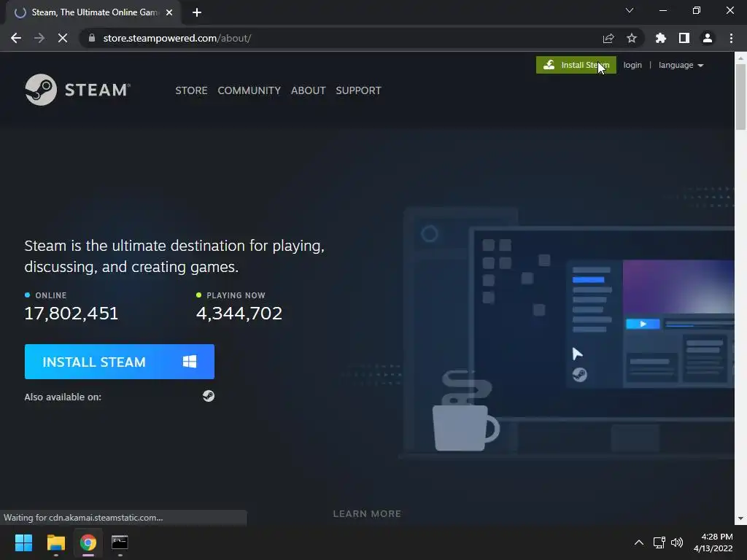Open the network icon in system tray
The height and width of the screenshot is (560, 747).
tap(659, 542)
